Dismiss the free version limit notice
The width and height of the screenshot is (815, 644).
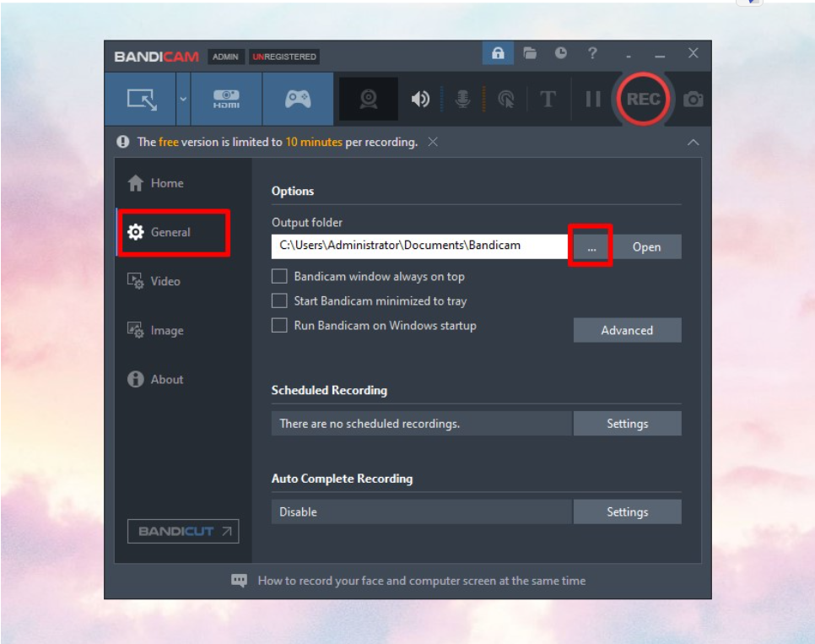433,142
